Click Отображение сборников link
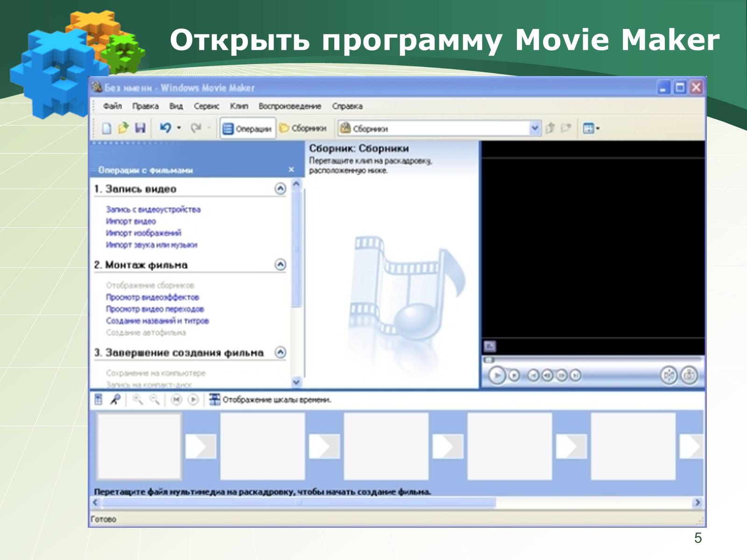The image size is (747, 560). tap(150, 285)
